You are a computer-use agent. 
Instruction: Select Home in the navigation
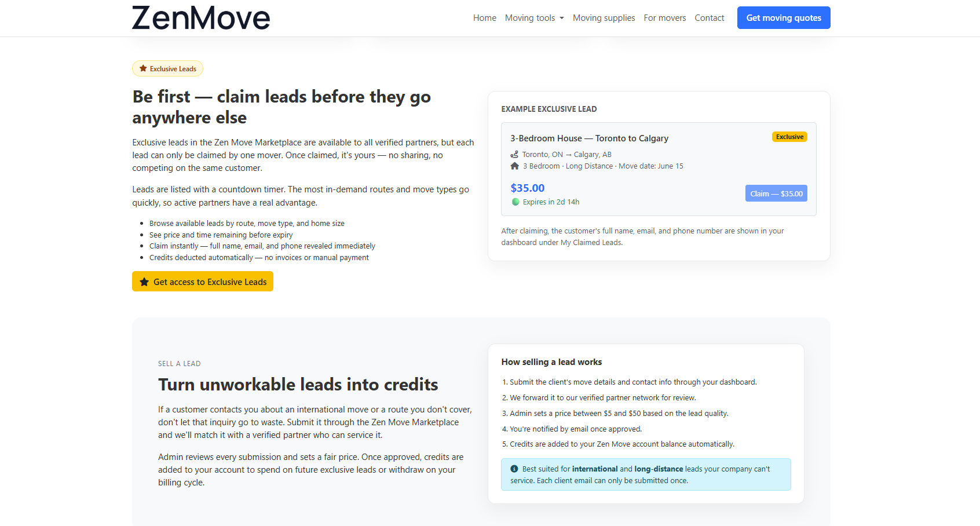pos(484,18)
